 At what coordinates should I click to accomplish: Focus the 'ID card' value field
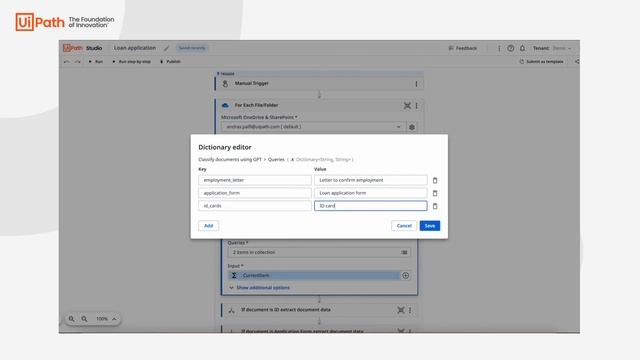coord(371,206)
